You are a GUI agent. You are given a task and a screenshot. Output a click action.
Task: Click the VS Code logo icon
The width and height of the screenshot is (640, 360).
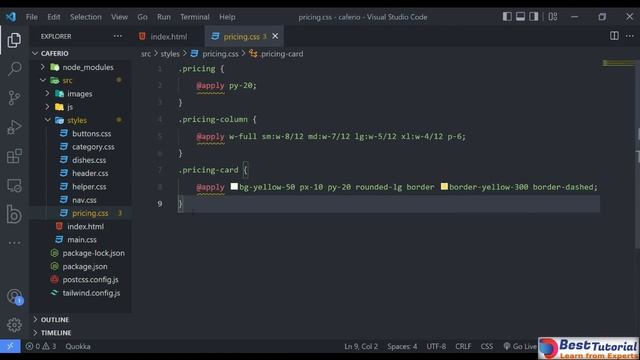[11, 17]
